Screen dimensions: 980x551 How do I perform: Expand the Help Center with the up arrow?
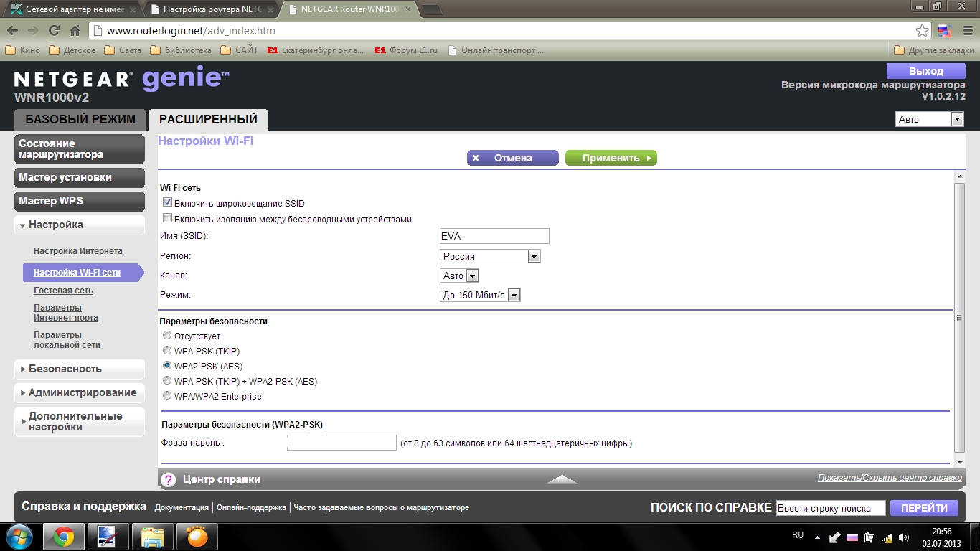click(x=562, y=479)
